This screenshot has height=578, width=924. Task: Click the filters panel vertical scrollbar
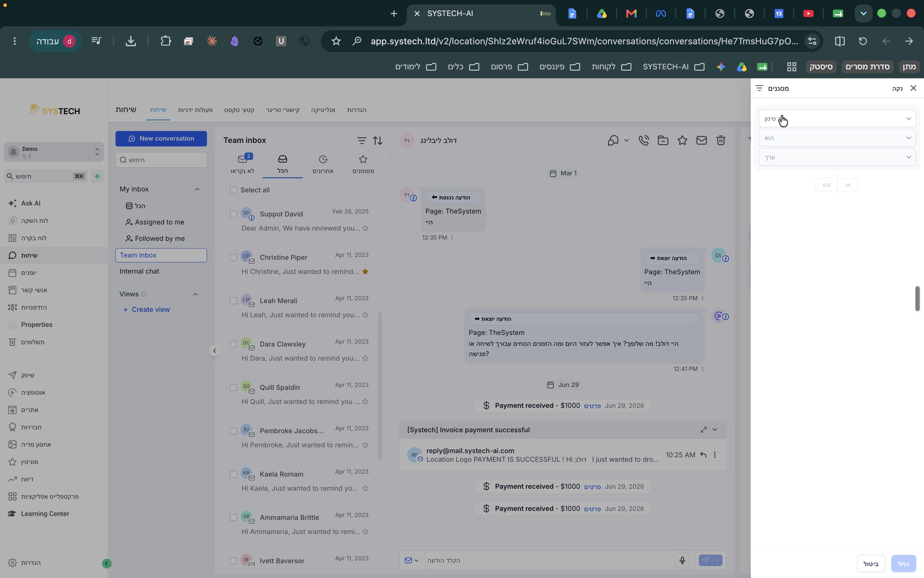(x=917, y=299)
